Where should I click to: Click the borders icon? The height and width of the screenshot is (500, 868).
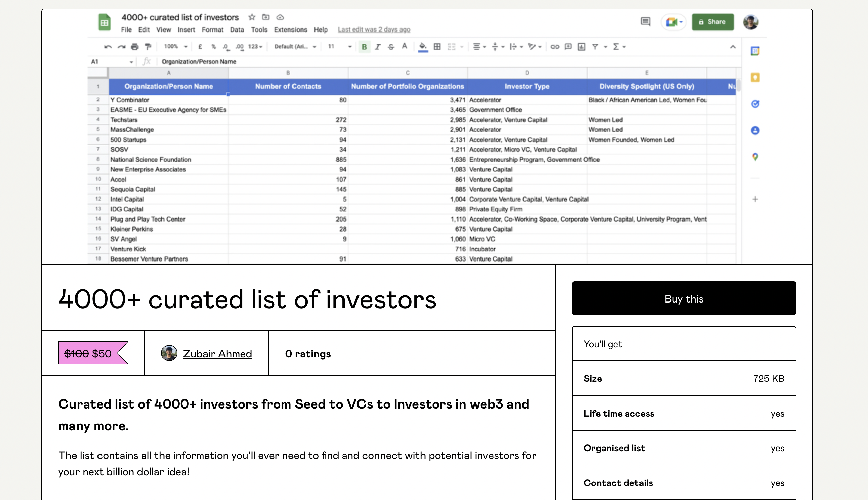coord(437,47)
